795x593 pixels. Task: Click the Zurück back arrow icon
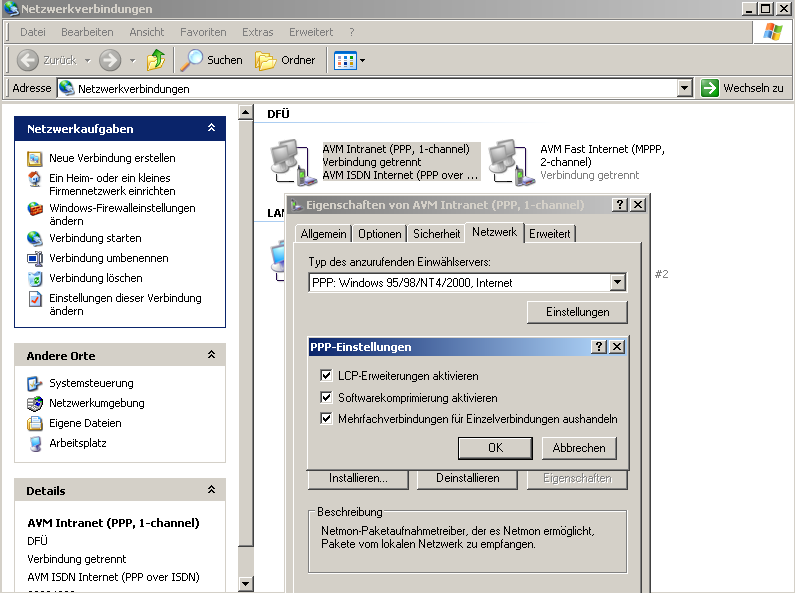(x=27, y=60)
